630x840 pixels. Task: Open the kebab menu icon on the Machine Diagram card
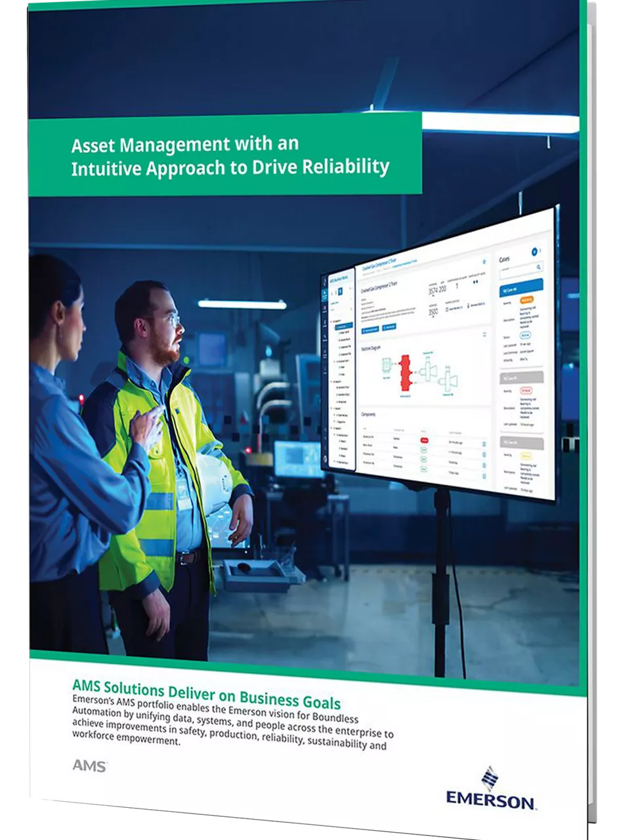(484, 335)
